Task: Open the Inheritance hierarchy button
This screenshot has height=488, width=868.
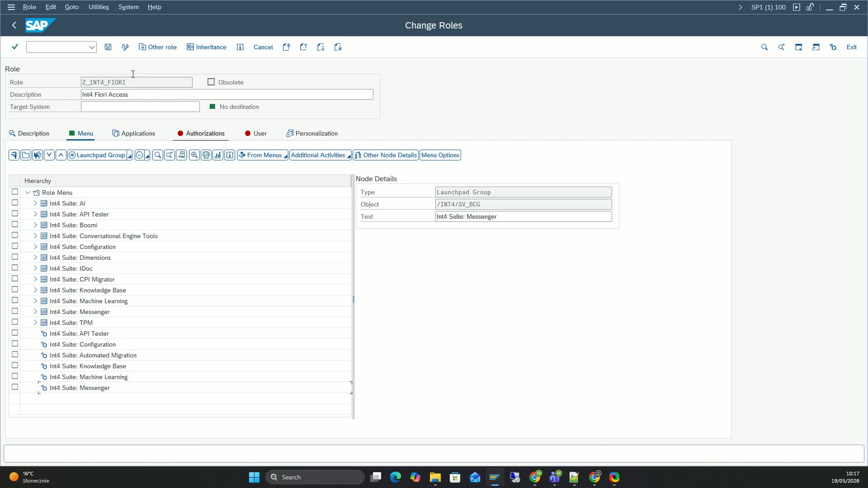Action: 207,47
